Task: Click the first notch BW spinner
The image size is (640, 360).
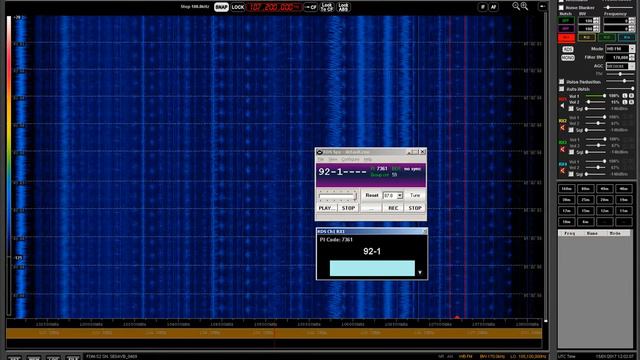Action: pos(596,20)
